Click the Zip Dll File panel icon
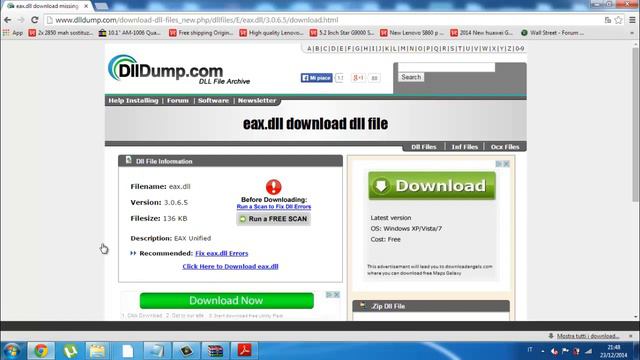This screenshot has height=360, width=640. point(362,305)
